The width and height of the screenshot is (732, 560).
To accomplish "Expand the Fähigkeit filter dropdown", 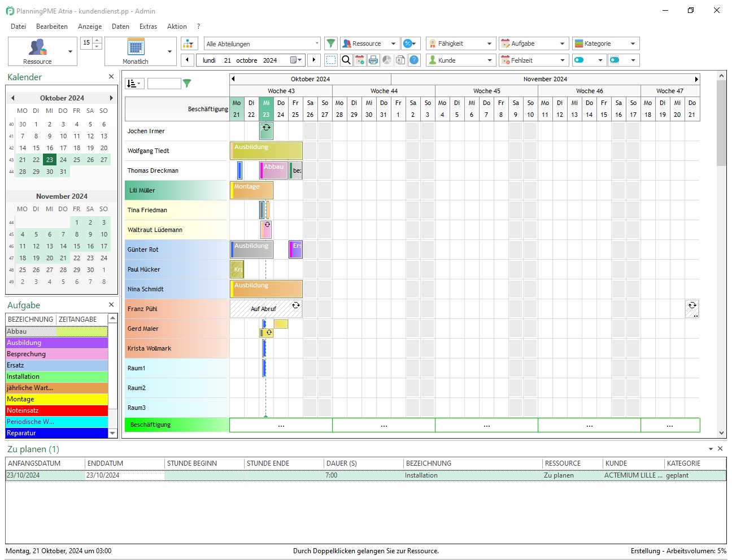I will [x=489, y=43].
